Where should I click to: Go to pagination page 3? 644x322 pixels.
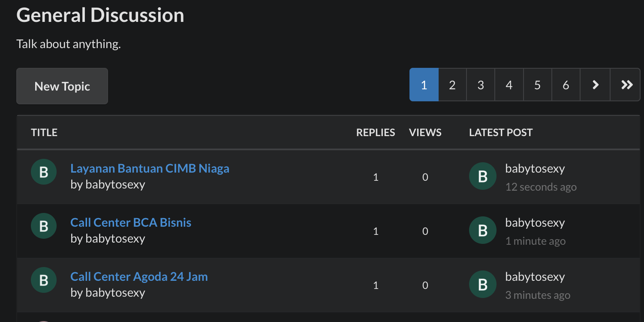(x=481, y=85)
